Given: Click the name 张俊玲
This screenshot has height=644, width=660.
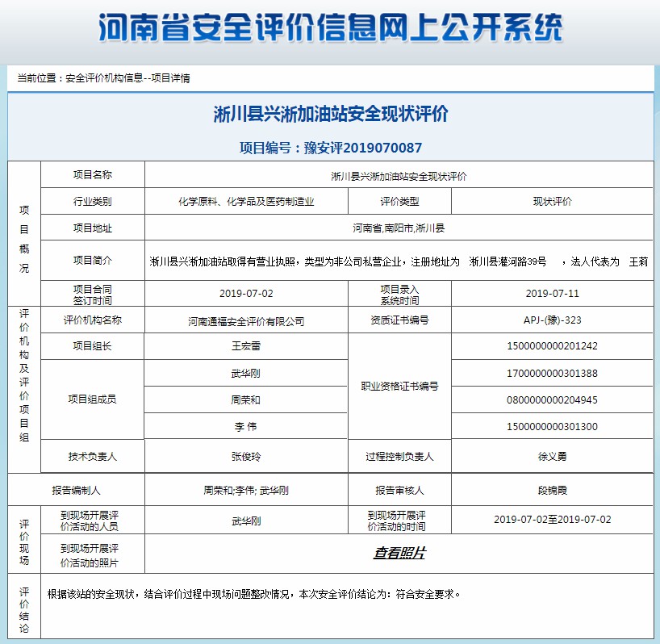Looking at the screenshot, I should (246, 456).
